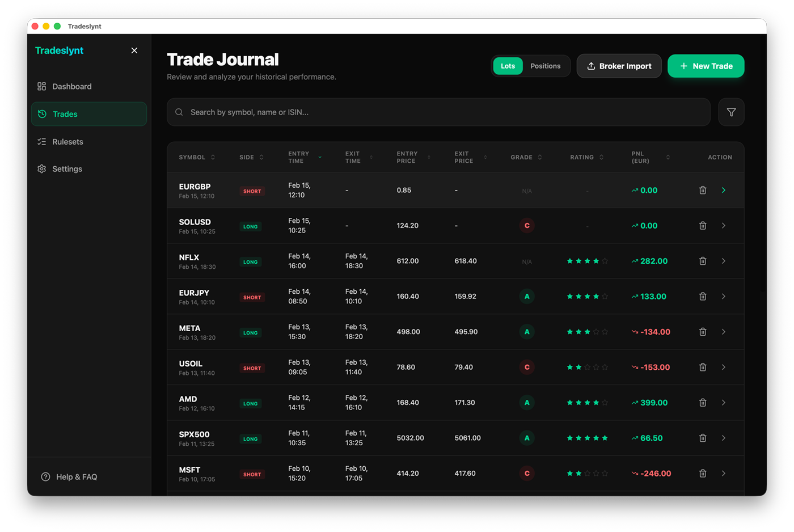Image resolution: width=794 pixels, height=532 pixels.
Task: Sort by Entry Price column
Action: pos(413,157)
